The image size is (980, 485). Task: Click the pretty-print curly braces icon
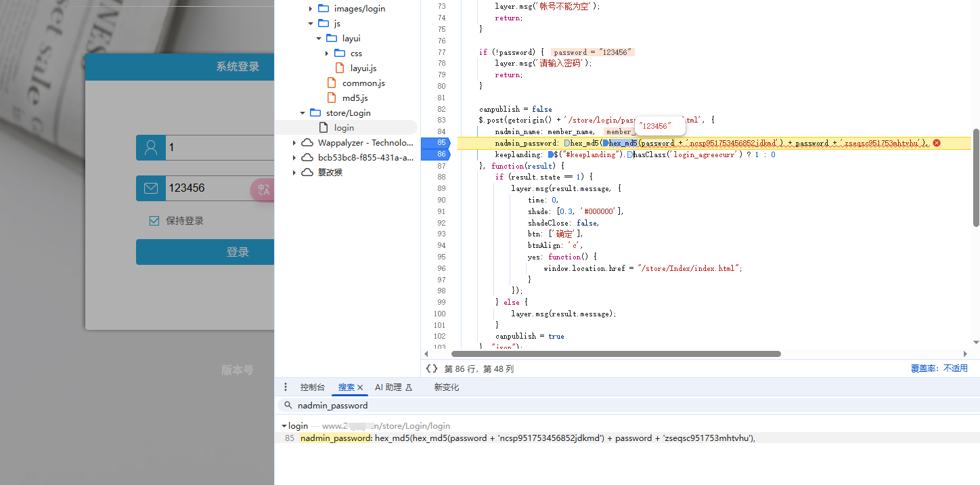pyautogui.click(x=432, y=368)
